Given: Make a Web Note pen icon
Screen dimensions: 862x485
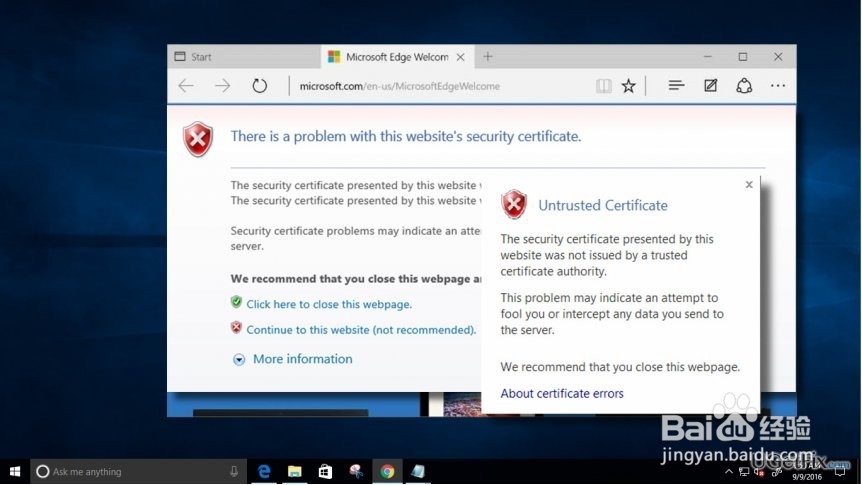Looking at the screenshot, I should coord(710,85).
